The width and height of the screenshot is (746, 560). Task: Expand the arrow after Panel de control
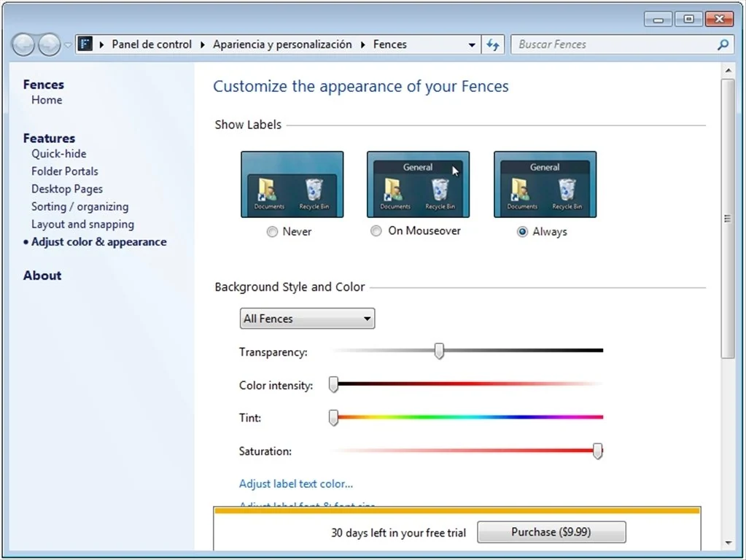pos(203,44)
